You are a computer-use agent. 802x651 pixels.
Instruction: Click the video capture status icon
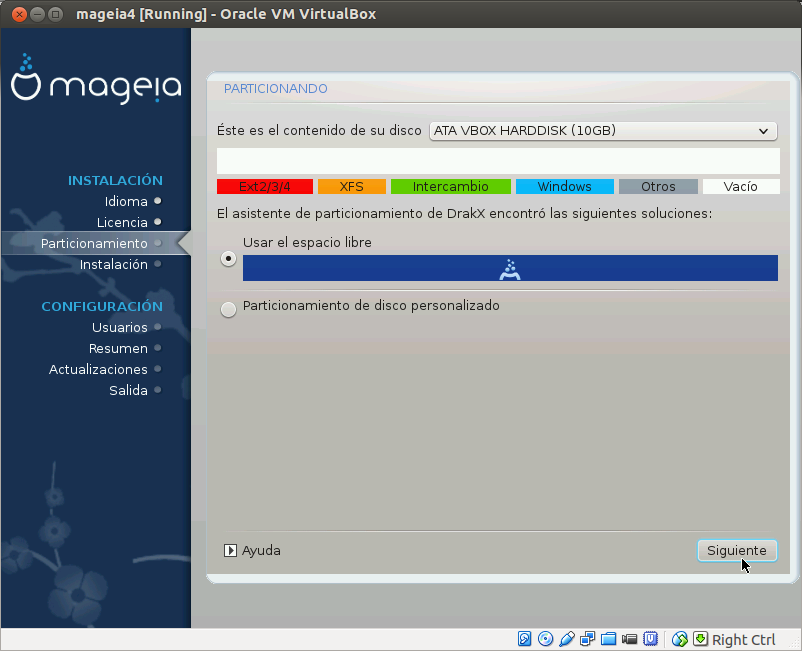[630, 639]
